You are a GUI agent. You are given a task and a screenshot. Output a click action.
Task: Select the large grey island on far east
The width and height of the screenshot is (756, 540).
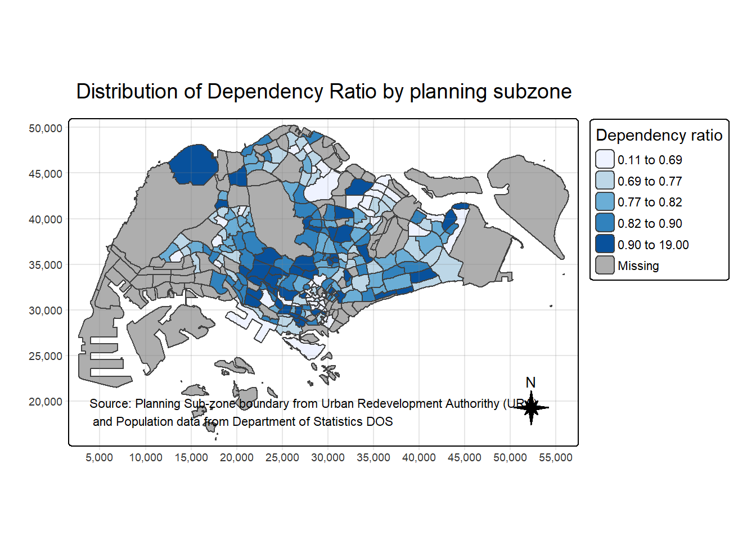click(x=529, y=197)
